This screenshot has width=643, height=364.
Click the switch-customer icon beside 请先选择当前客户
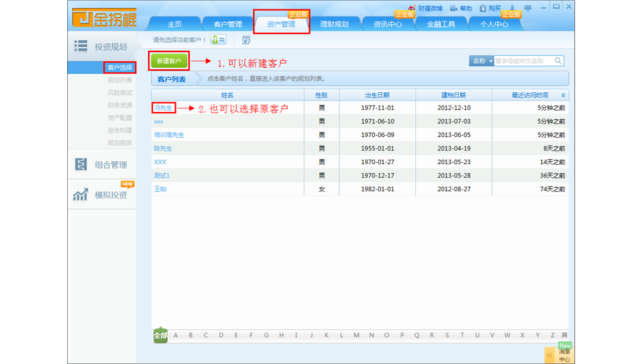(219, 40)
